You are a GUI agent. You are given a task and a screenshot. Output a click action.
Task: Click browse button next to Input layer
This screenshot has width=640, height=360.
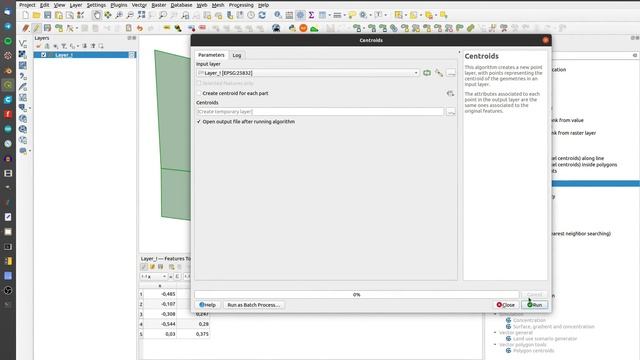coord(451,73)
